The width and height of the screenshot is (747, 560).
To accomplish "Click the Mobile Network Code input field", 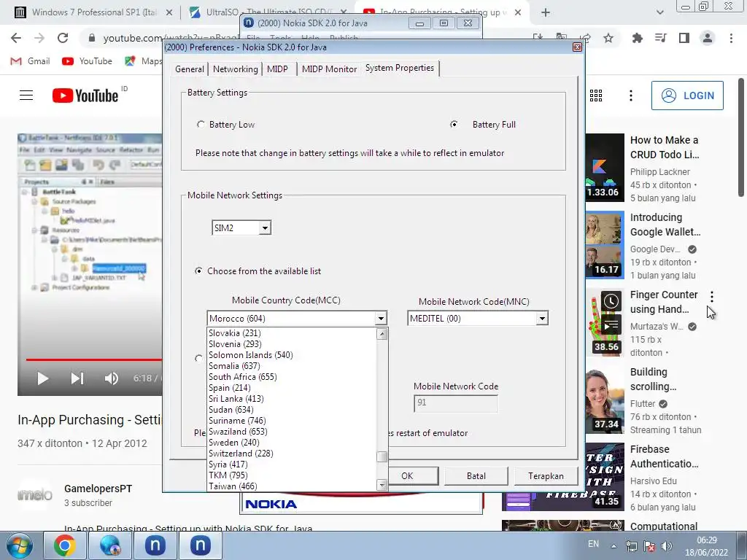I will [x=456, y=402].
